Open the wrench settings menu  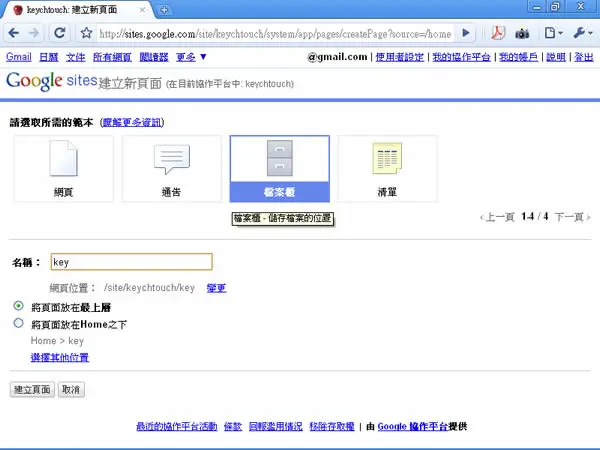583,33
